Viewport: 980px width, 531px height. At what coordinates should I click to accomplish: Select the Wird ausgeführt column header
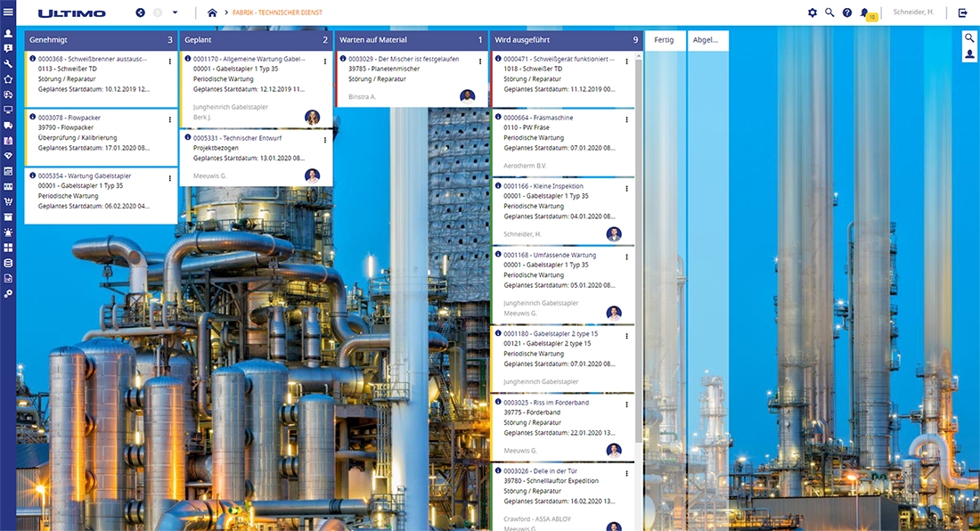click(x=566, y=39)
